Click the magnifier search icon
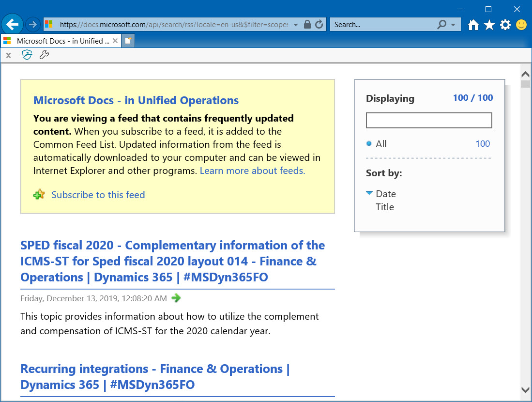 click(x=442, y=24)
